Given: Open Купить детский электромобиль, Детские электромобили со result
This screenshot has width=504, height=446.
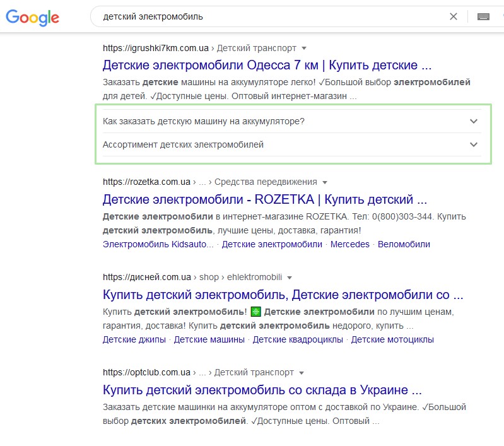Looking at the screenshot, I should tap(283, 295).
